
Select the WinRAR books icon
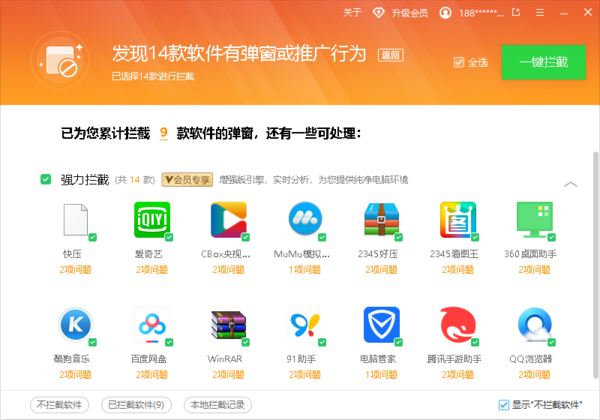(228, 324)
